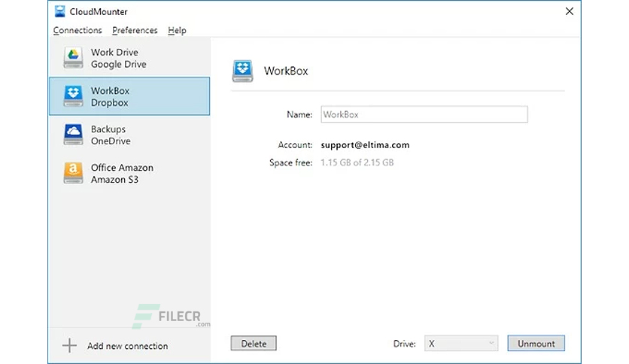Viewport: 629px width, 364px height.
Task: Click the support@eltima.com account text
Action: click(x=365, y=145)
